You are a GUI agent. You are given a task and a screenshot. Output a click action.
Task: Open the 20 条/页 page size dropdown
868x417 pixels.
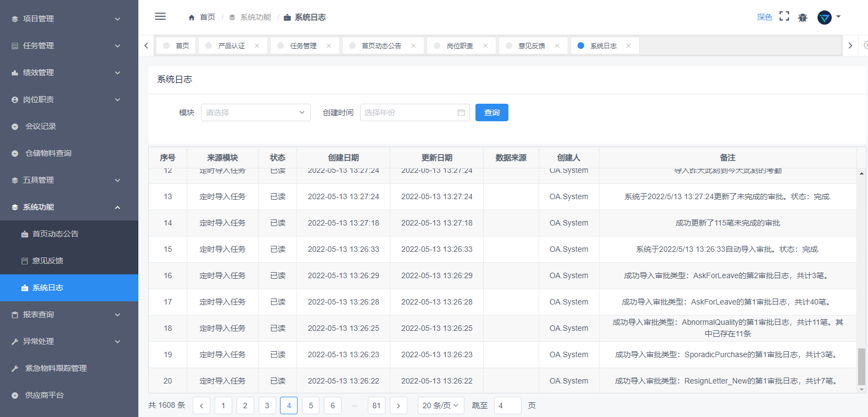click(x=441, y=405)
